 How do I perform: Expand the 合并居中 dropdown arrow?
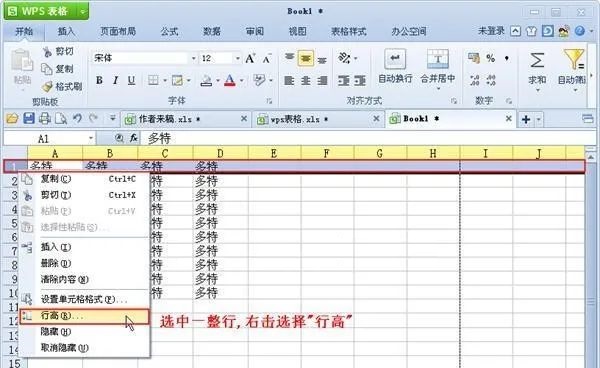[438, 89]
